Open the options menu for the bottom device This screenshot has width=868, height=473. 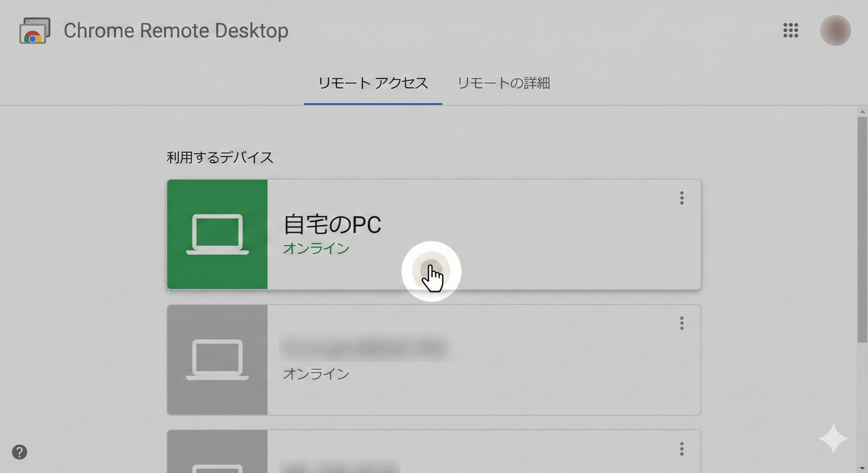pos(682,448)
